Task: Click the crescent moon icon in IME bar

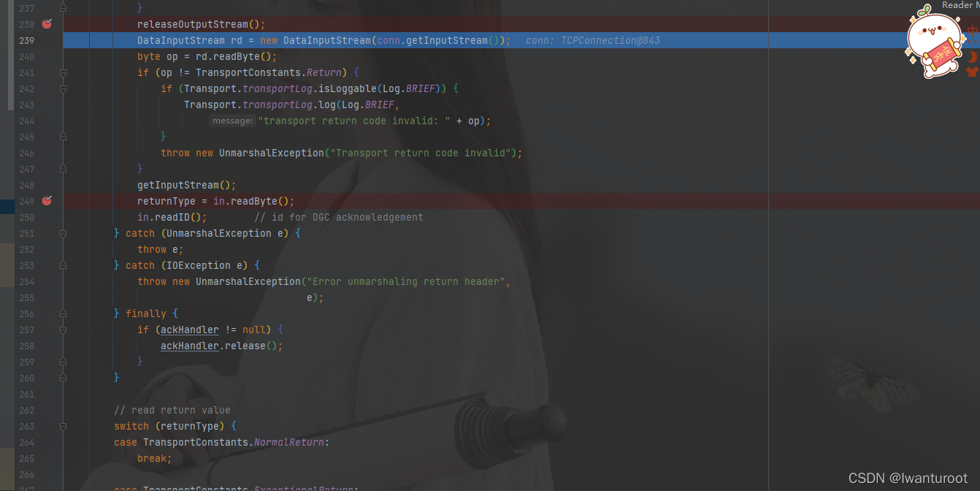Action: tap(972, 57)
